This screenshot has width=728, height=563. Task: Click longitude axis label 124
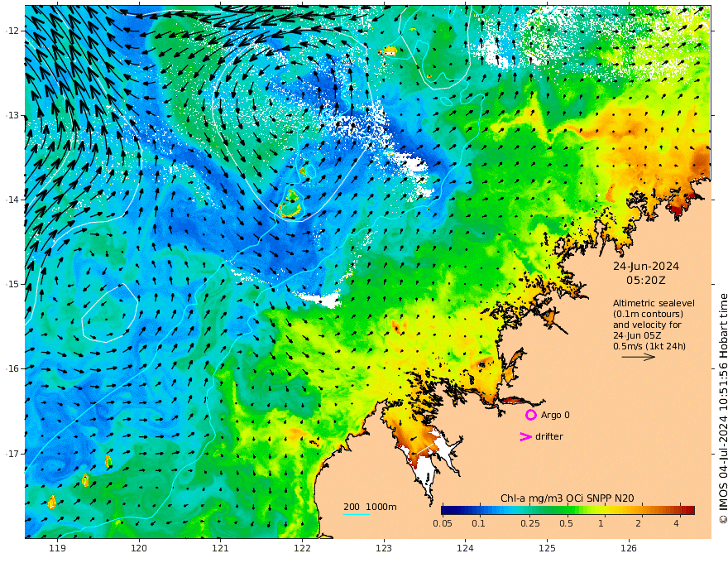465,548
